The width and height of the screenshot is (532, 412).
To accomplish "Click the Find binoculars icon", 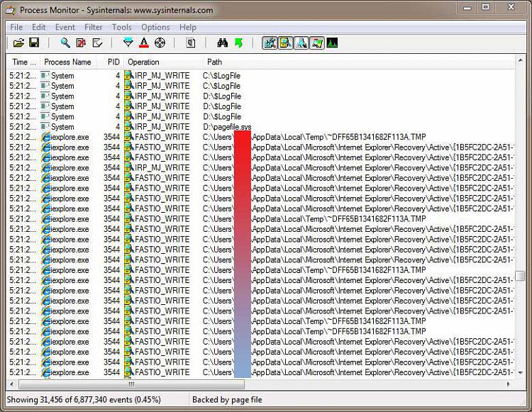I will point(222,43).
